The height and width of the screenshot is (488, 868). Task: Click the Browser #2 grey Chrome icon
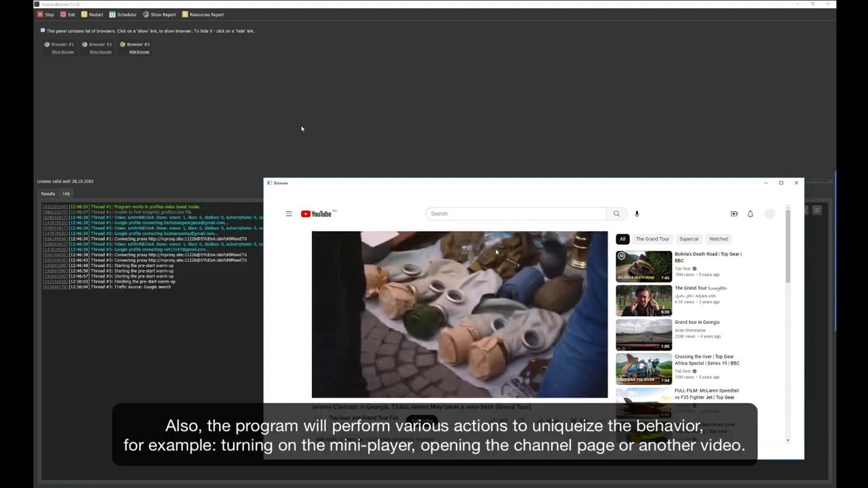85,44
